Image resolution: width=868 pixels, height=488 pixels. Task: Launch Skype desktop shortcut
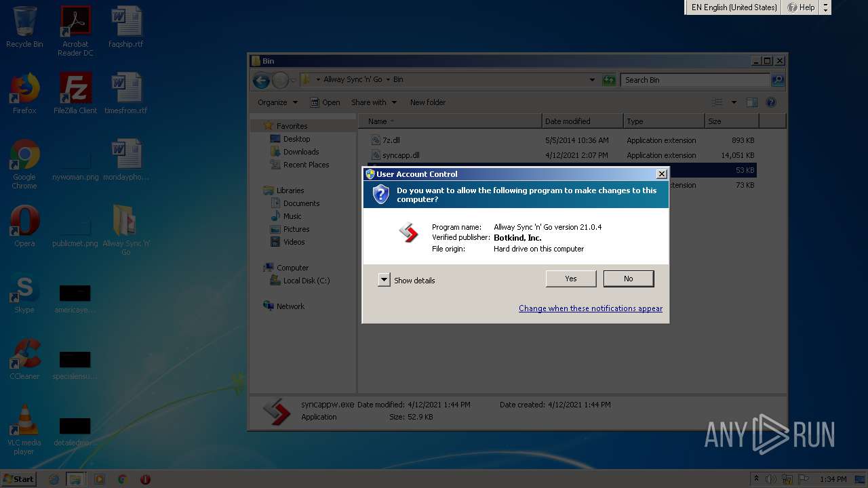pyautogui.click(x=24, y=293)
